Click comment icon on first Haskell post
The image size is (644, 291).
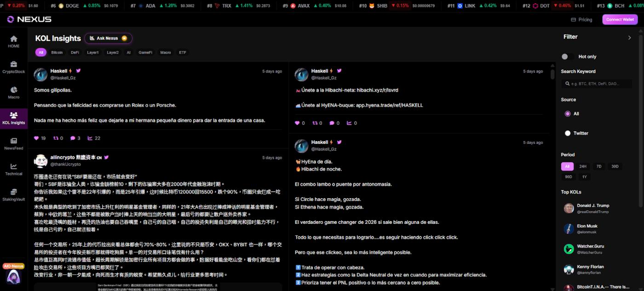point(73,138)
